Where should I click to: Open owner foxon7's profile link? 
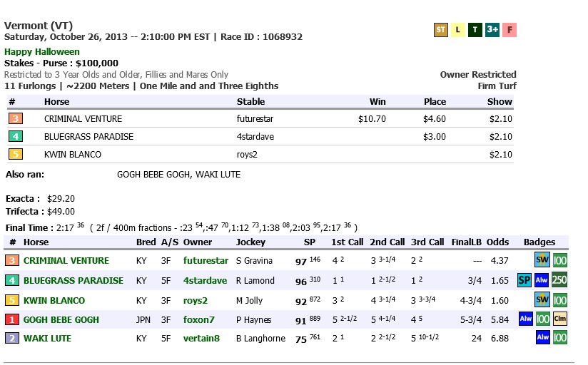click(x=198, y=319)
